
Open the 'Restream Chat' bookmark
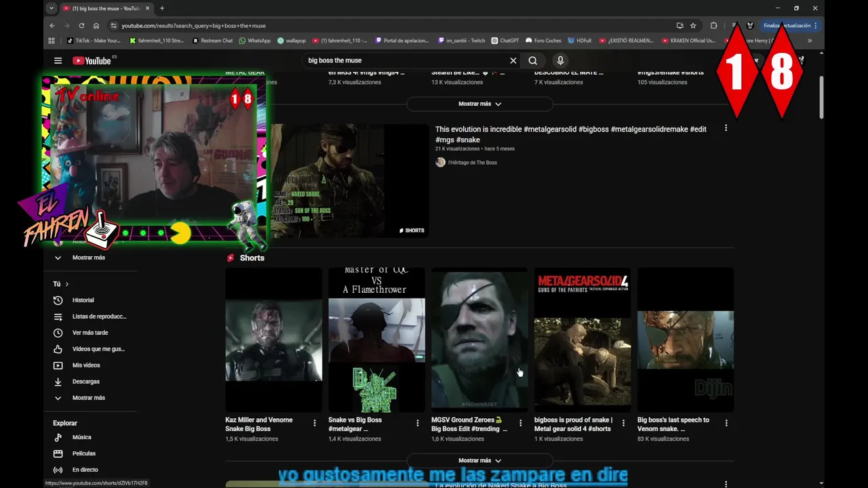(x=212, y=41)
